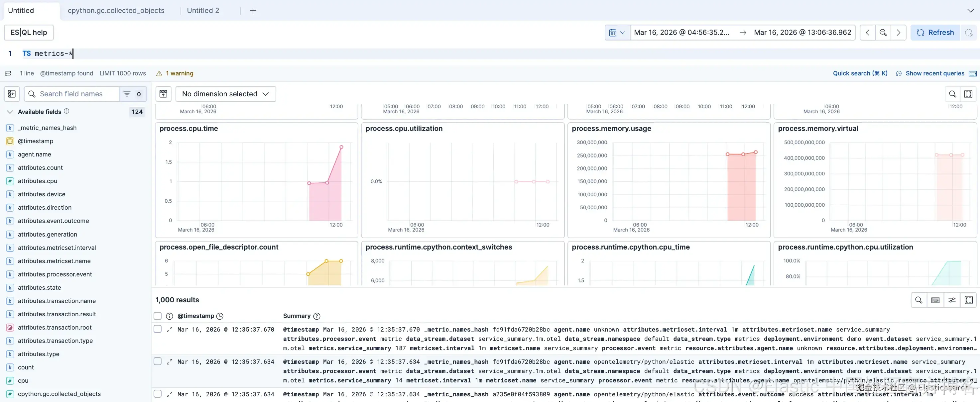Tick the select-all rows checkbox in header
Screen dimensions: 980x402
158,316
